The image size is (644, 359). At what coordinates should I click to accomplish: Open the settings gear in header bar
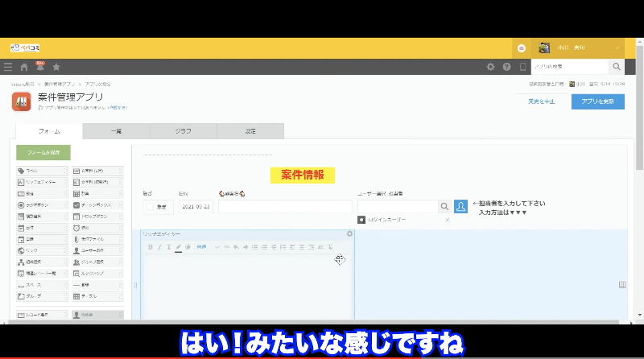pos(490,67)
